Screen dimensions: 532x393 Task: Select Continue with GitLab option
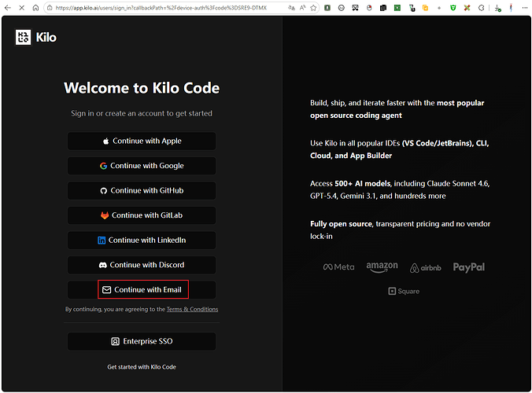click(142, 215)
